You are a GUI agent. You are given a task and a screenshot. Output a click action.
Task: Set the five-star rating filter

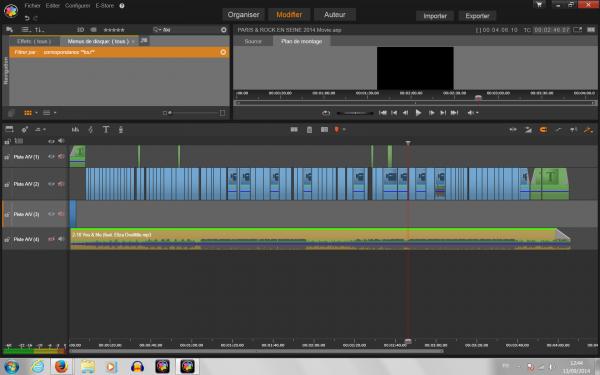click(x=114, y=29)
